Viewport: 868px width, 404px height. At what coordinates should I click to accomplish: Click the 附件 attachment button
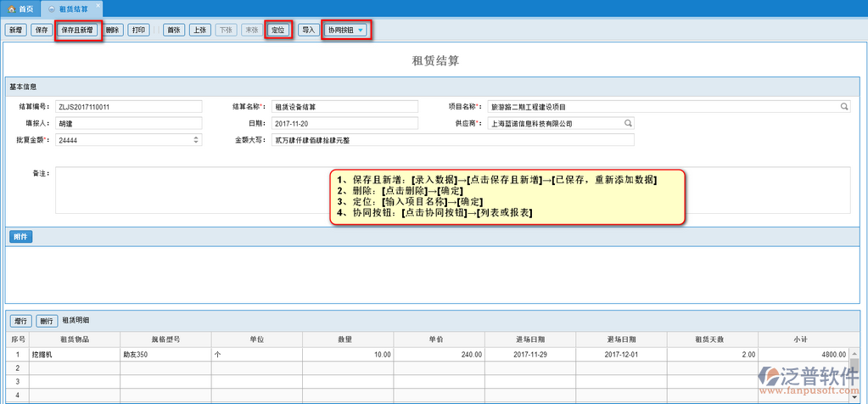click(21, 236)
